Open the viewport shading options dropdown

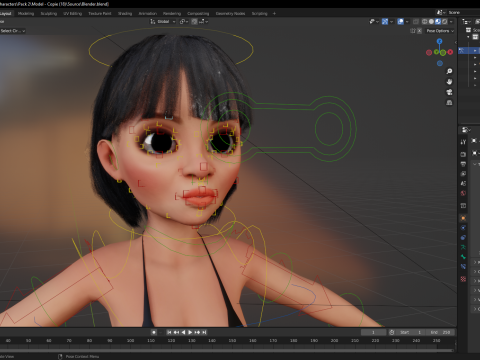point(451,21)
